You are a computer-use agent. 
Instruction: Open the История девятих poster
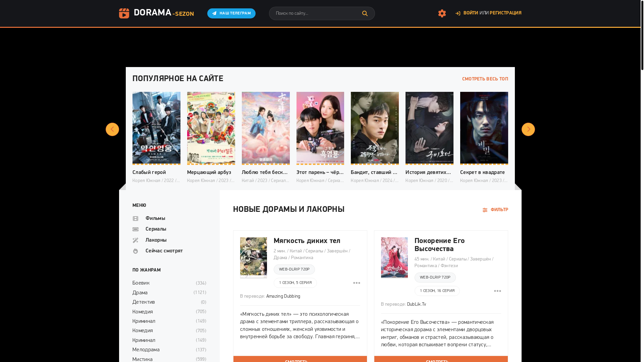tap(429, 128)
